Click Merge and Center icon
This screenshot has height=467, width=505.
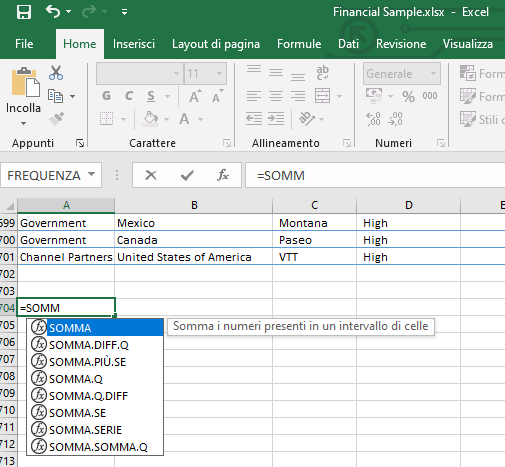tap(322, 96)
